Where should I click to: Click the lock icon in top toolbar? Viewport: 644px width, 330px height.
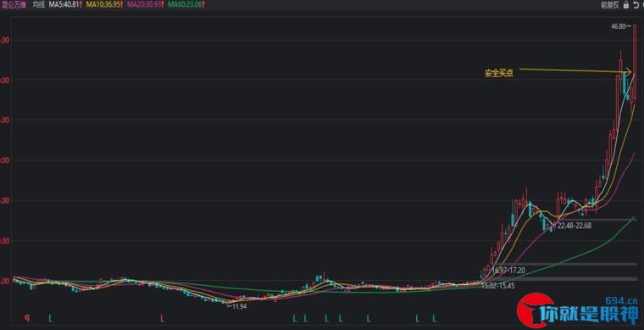(625, 5)
